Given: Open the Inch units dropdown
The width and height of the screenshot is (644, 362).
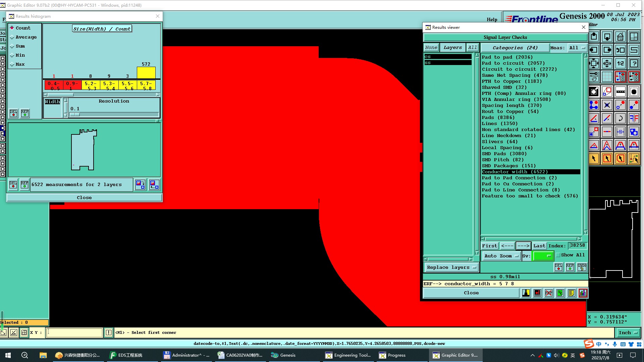Looking at the screenshot, I should click(628, 333).
